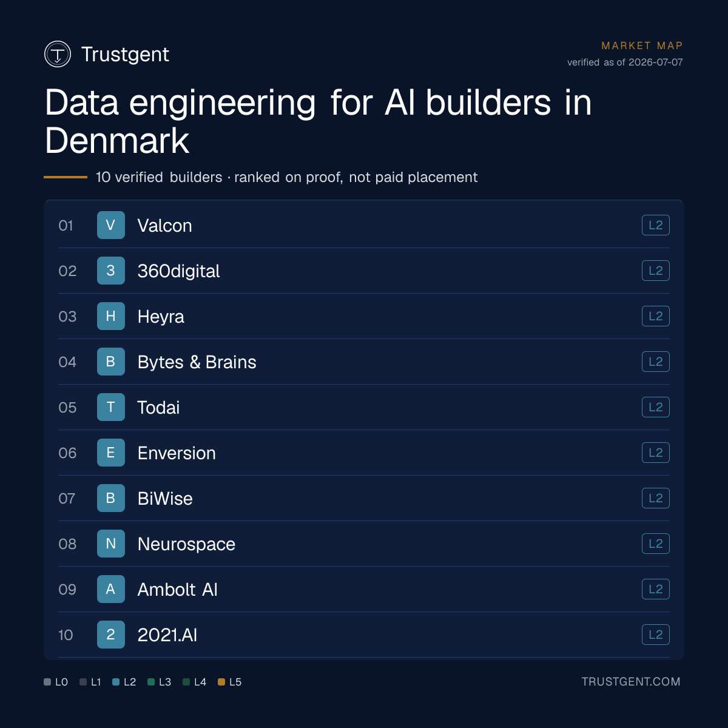Click the Todai T avatar icon

click(x=111, y=407)
